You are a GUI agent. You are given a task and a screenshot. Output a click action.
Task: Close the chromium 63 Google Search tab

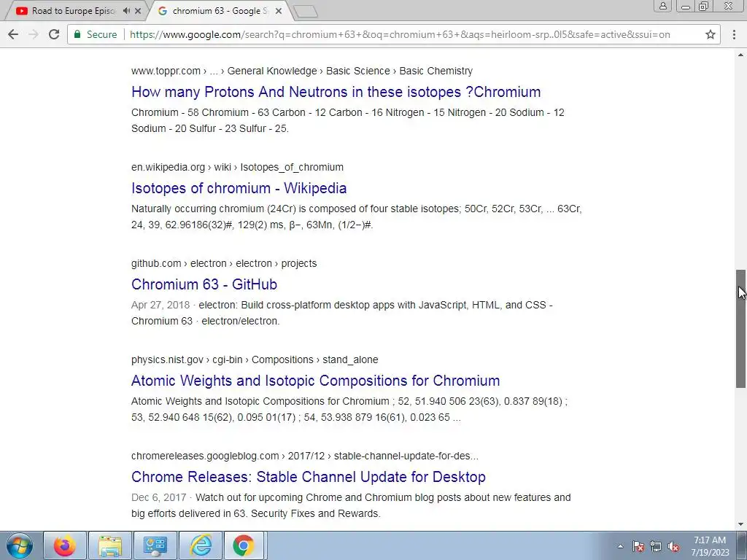(x=279, y=10)
